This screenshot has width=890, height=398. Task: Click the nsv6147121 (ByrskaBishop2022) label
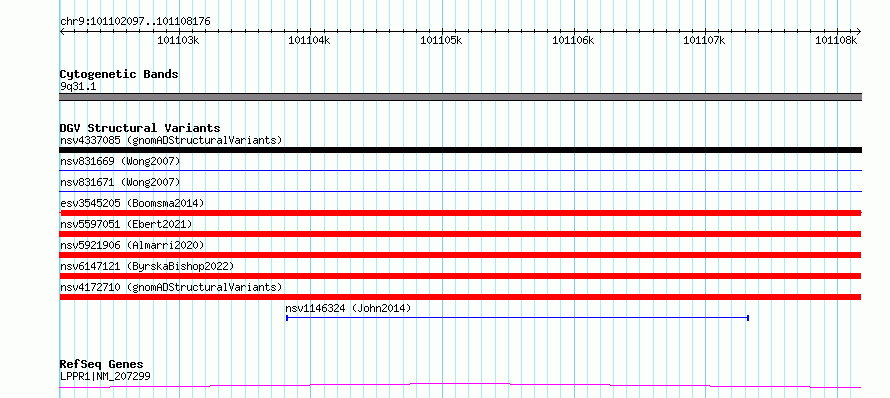pyautogui.click(x=146, y=266)
